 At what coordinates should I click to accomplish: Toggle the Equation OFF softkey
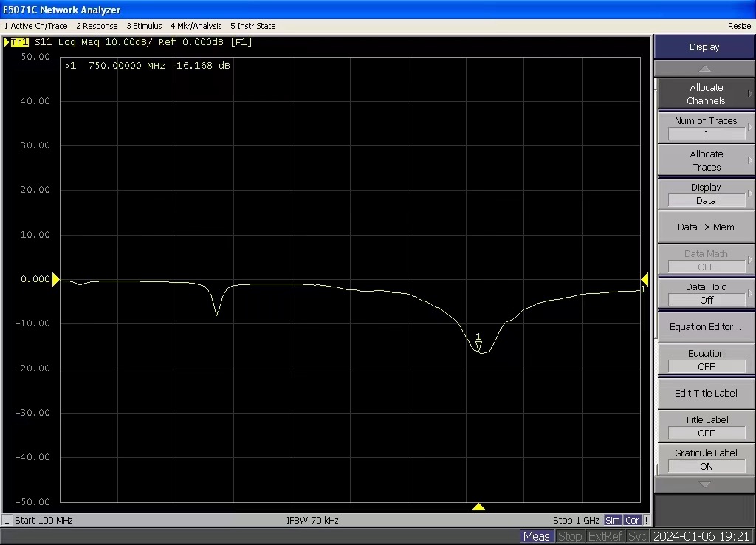pos(706,360)
